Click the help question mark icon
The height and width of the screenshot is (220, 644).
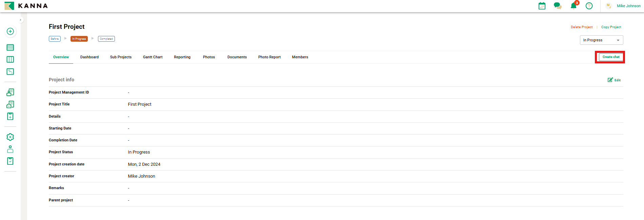589,6
